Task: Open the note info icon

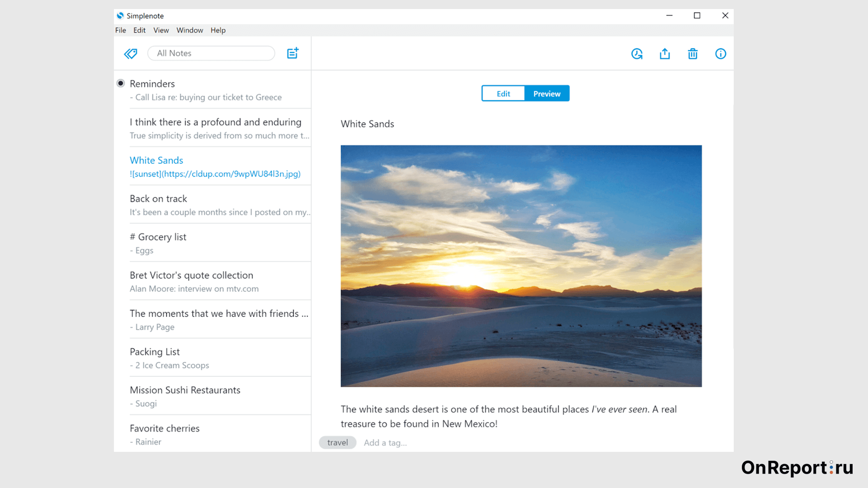Action: tap(721, 53)
